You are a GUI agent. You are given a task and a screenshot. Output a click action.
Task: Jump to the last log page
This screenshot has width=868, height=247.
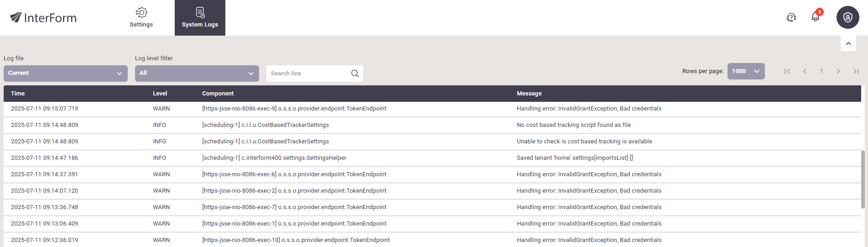point(856,71)
